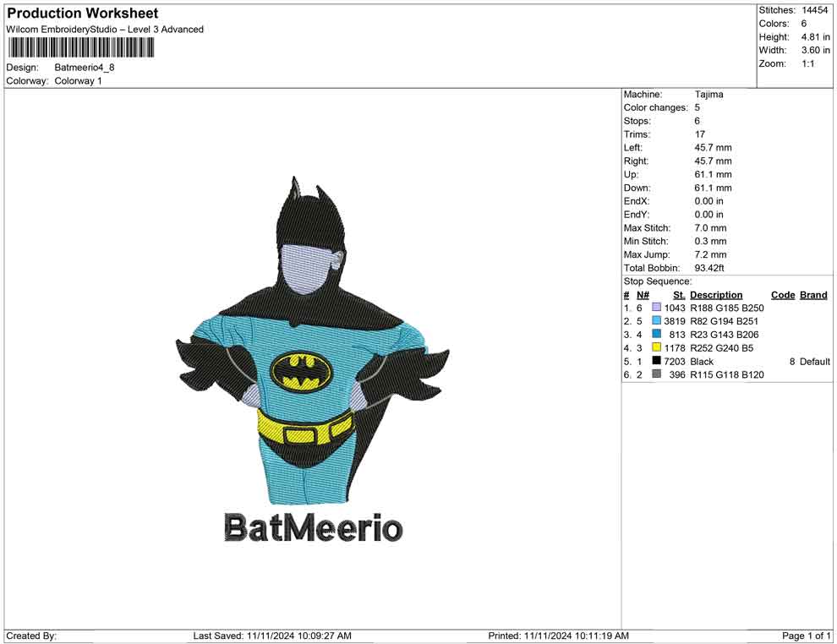Click the EndX value 0.00 in

708,201
